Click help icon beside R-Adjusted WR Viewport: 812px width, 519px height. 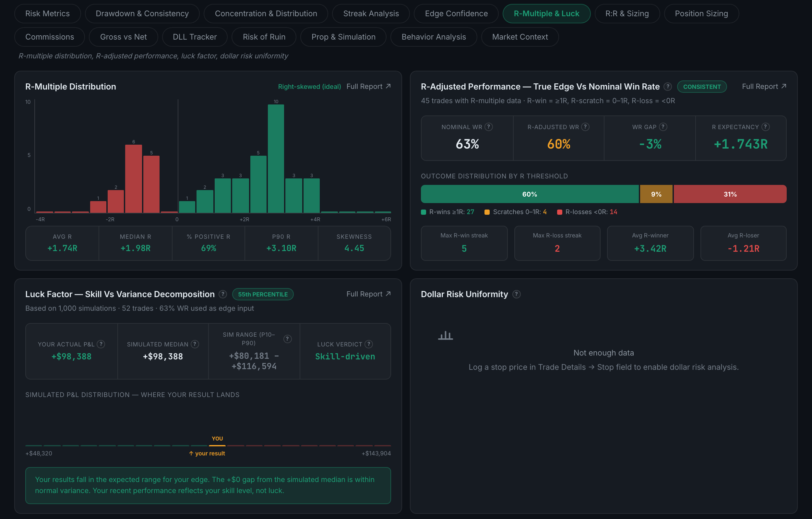[x=585, y=127]
